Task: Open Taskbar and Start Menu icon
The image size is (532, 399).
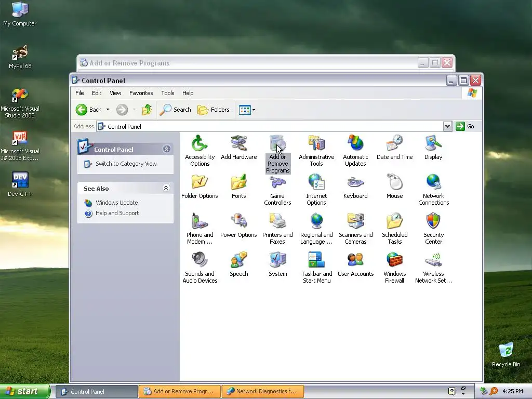Action: point(316,268)
